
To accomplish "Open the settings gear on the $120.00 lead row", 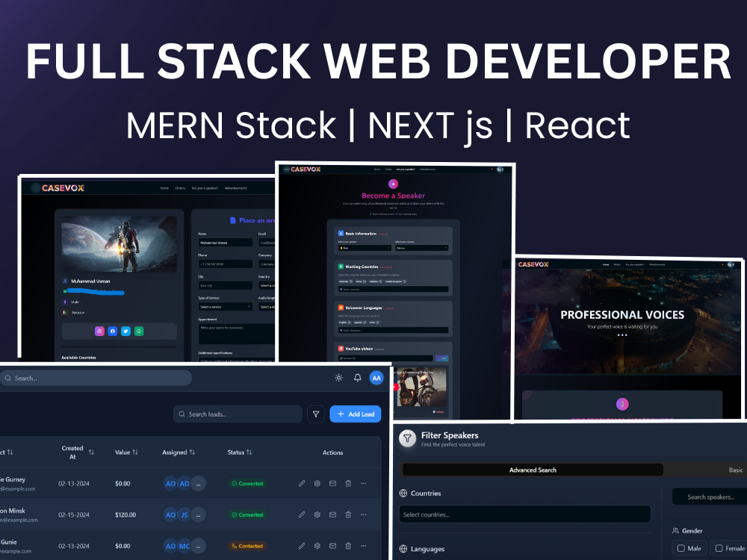I will [317, 514].
